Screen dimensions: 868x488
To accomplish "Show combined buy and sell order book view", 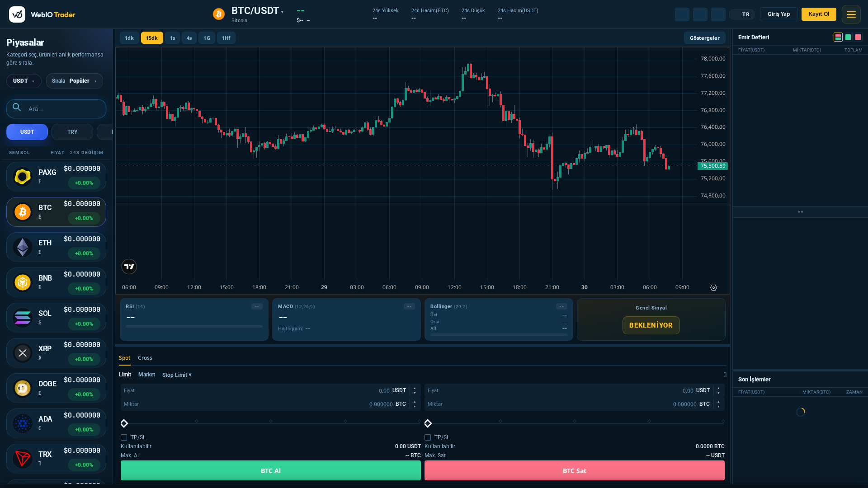I will point(838,37).
